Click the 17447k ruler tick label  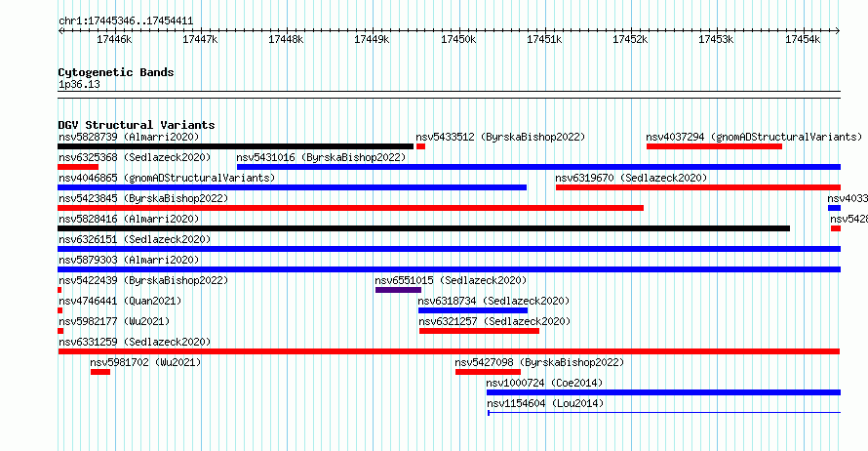tap(200, 39)
